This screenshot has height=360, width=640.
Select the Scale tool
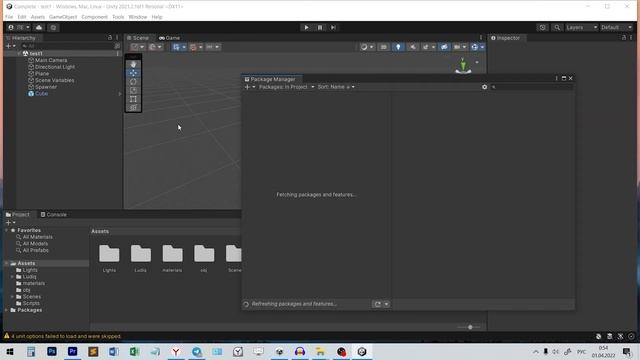click(133, 90)
